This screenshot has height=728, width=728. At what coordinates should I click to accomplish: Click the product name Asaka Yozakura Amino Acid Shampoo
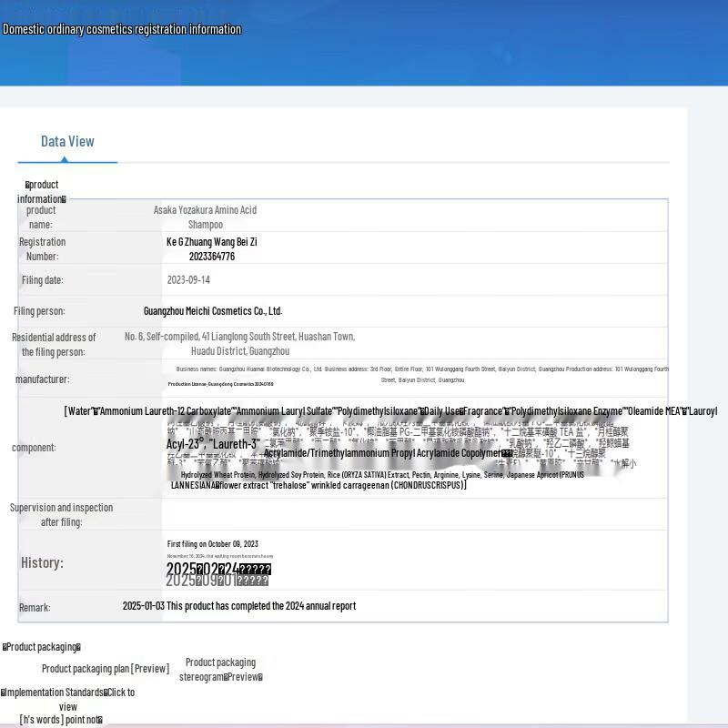(205, 217)
